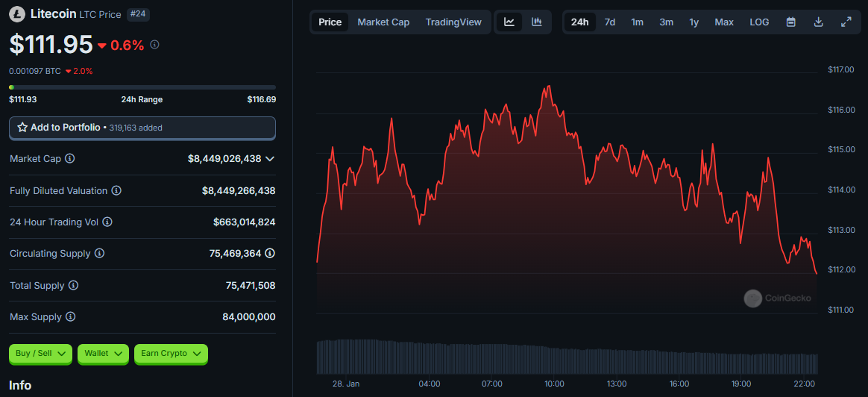The height and width of the screenshot is (397, 868).
Task: Expand the Market Cap details chevron
Action: [270, 158]
